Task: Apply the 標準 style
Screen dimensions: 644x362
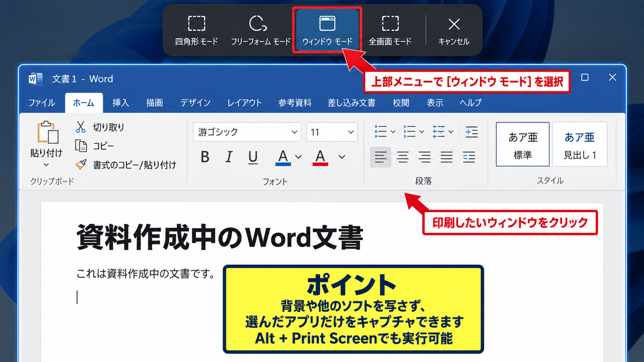Action: pyautogui.click(x=523, y=144)
